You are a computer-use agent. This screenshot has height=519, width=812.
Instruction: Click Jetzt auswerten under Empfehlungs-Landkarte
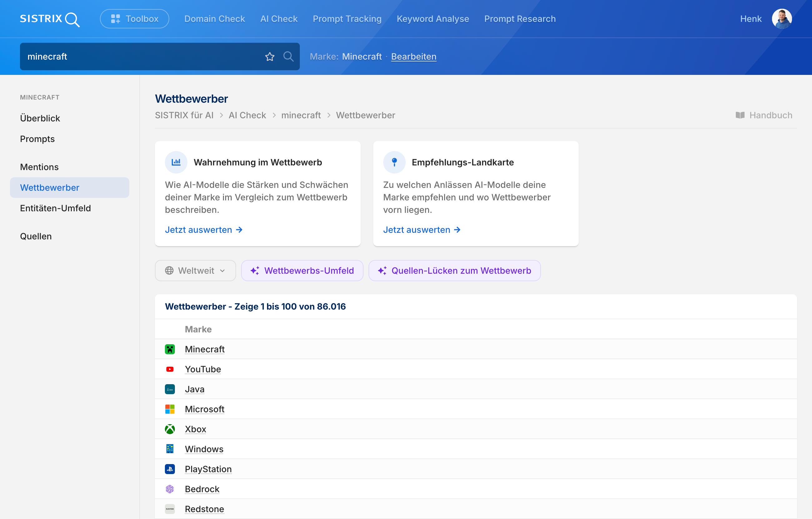422,230
